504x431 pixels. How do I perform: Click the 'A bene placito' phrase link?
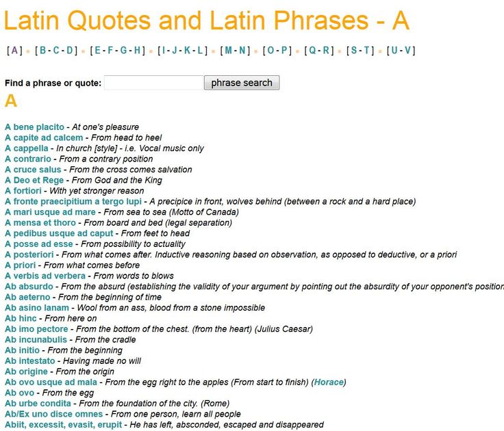pyautogui.click(x=34, y=127)
